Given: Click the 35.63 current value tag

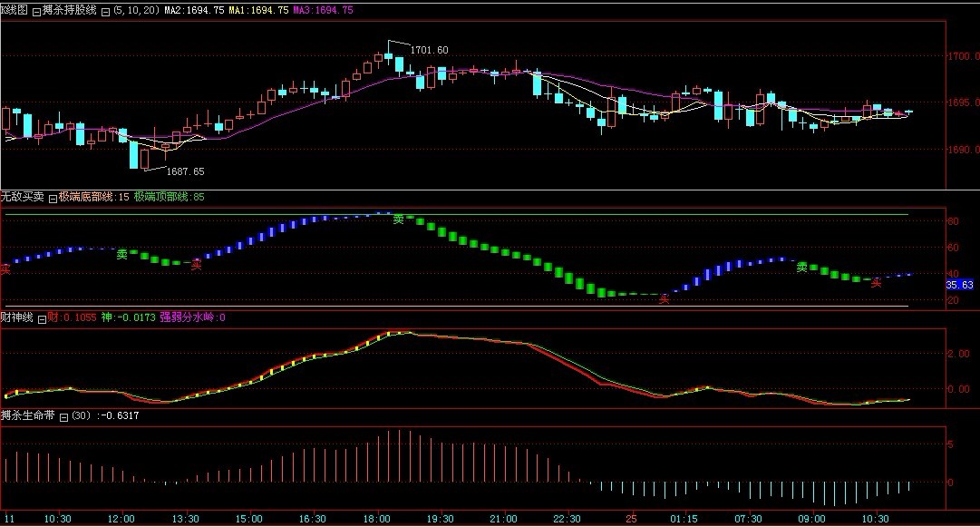Looking at the screenshot, I should click(959, 285).
